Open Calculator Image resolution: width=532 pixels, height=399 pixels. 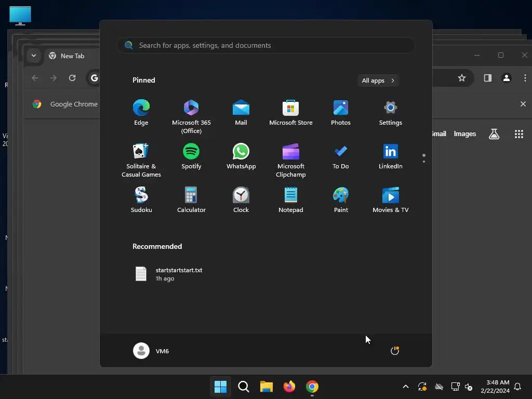[x=191, y=200]
